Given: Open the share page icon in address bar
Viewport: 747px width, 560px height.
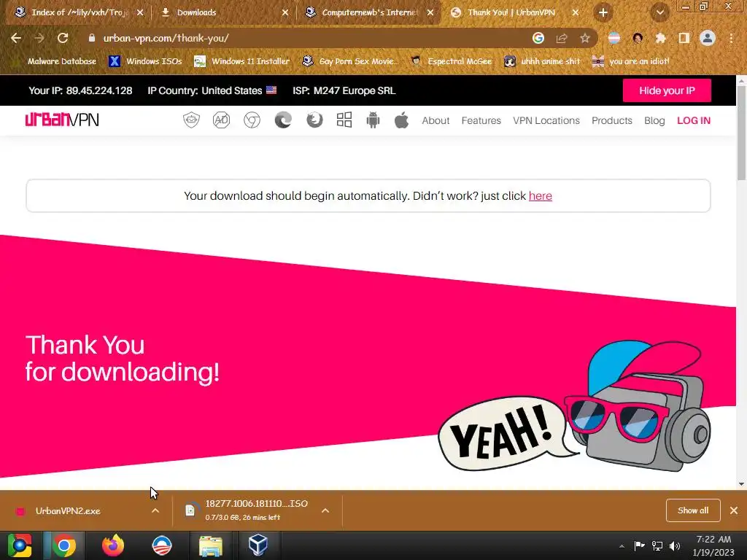Looking at the screenshot, I should pyautogui.click(x=562, y=38).
